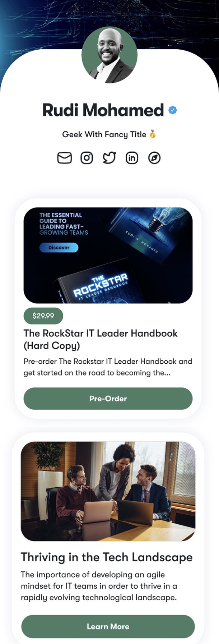The image size is (219, 644).
Task: Click the Pre-Order button
Action: point(108,399)
